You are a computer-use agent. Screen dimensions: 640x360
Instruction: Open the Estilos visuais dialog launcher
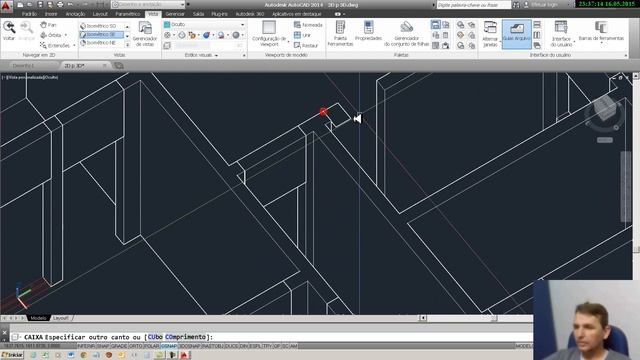244,55
